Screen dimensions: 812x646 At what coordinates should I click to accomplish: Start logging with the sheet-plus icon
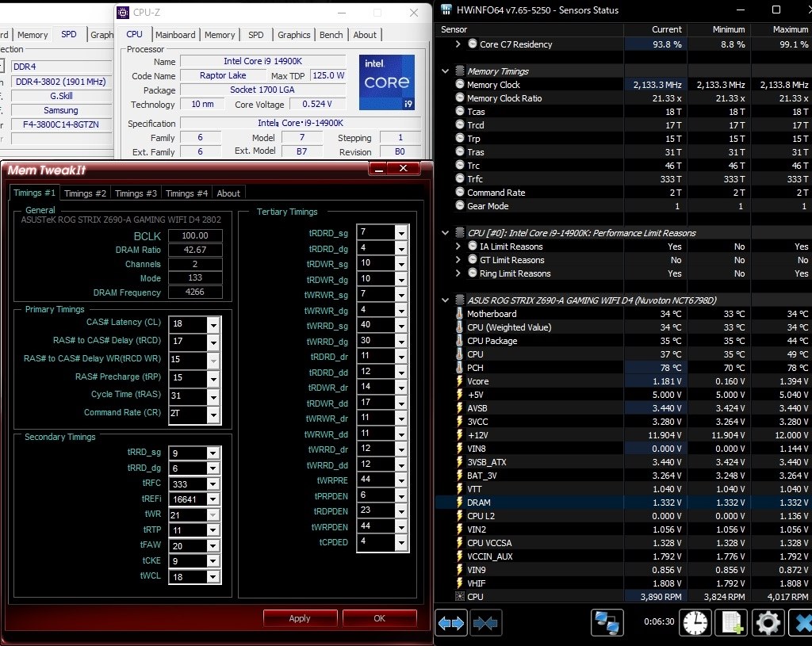(731, 623)
